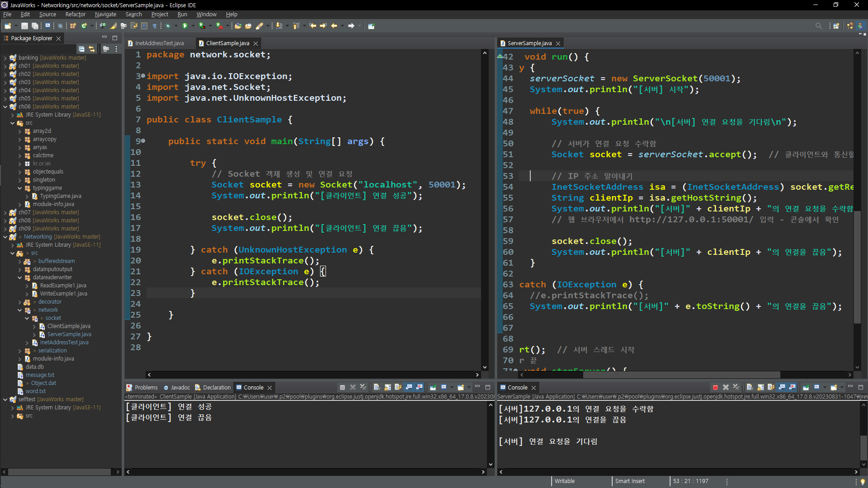Screen dimensions: 868x488
Task: Open the Refactor menu
Action: [x=75, y=14]
